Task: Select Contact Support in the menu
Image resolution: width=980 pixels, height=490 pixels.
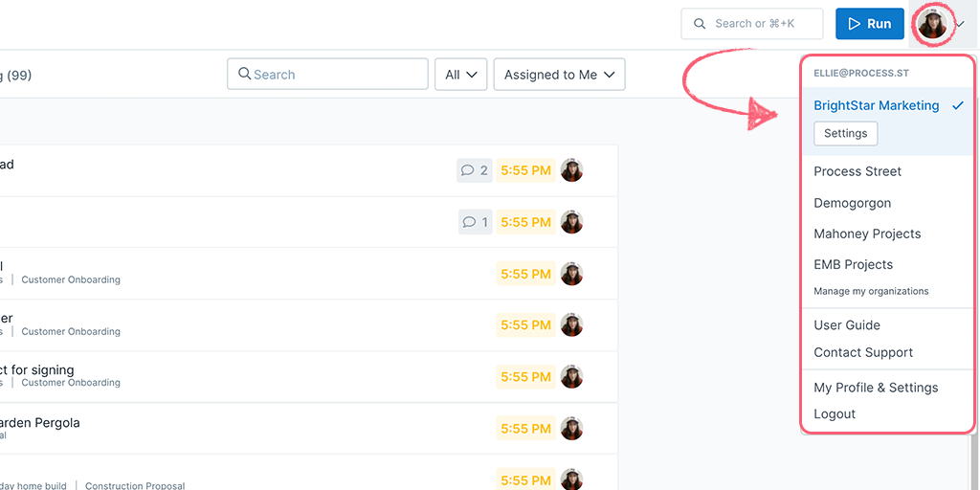Action: tap(863, 352)
